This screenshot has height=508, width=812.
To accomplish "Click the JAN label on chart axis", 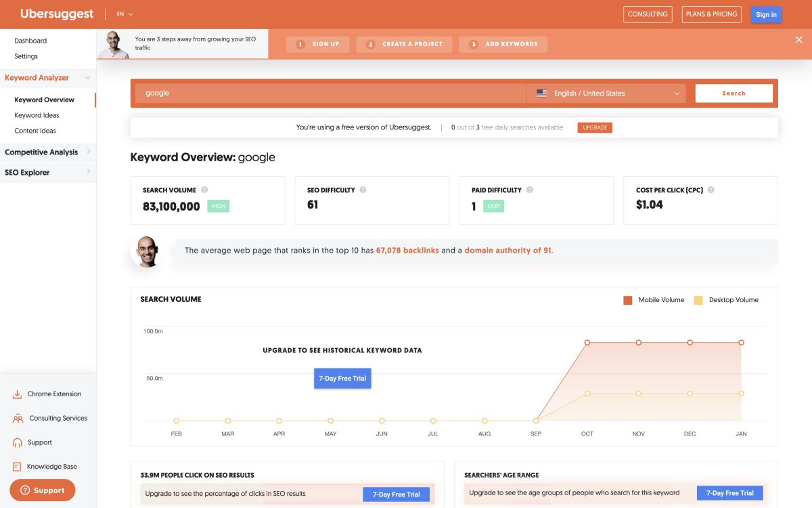I will point(741,433).
